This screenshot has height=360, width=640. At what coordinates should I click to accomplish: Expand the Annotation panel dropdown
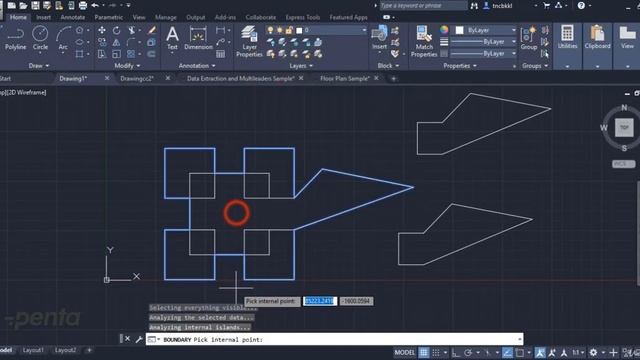[x=197, y=65]
